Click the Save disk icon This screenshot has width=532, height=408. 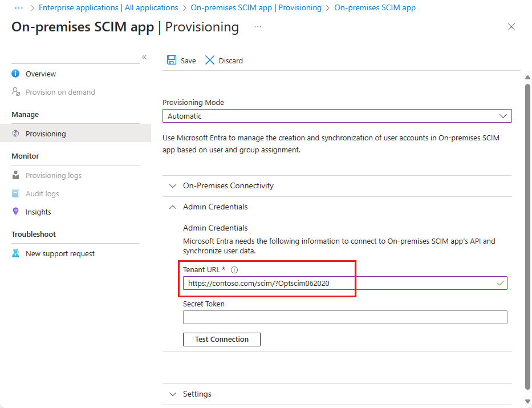(171, 60)
